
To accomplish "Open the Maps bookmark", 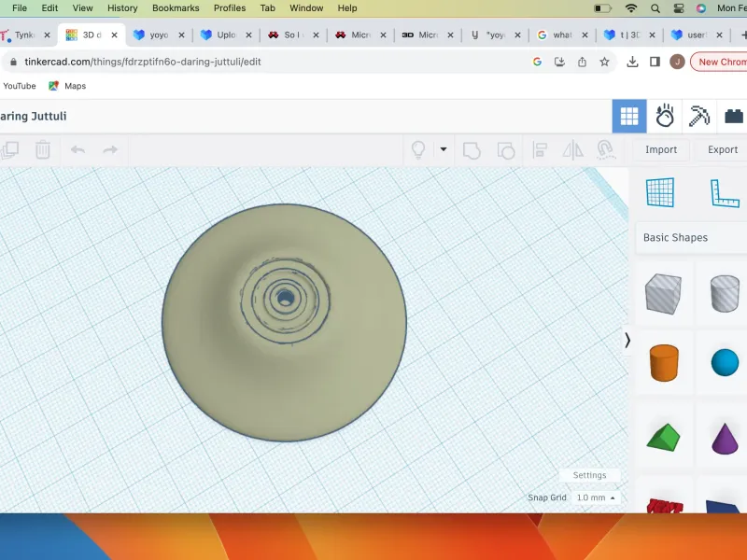I will 67,86.
